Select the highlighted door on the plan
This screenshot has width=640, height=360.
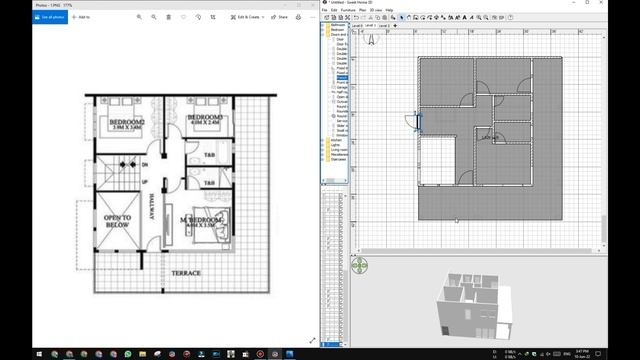(414, 122)
